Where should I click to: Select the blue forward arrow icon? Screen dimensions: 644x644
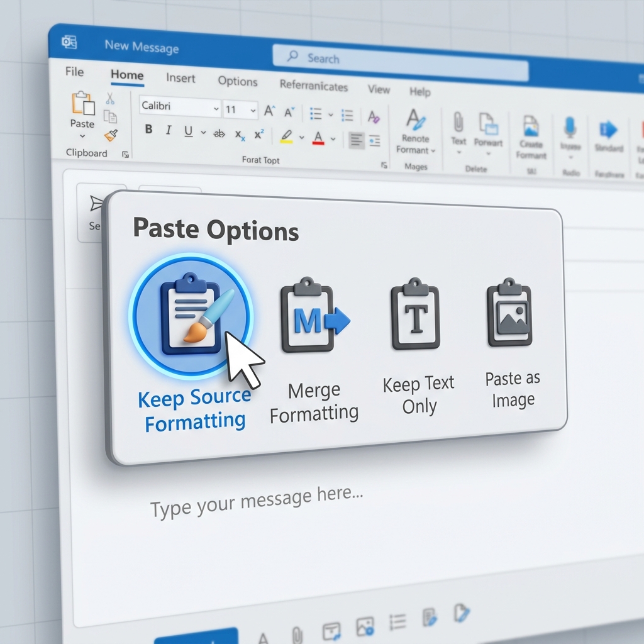(x=608, y=128)
